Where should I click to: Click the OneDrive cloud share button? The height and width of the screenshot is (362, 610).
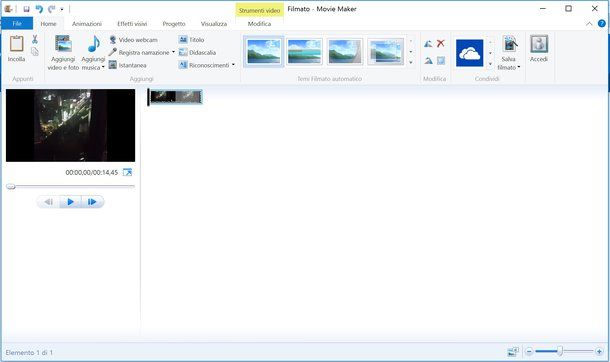[x=470, y=53]
